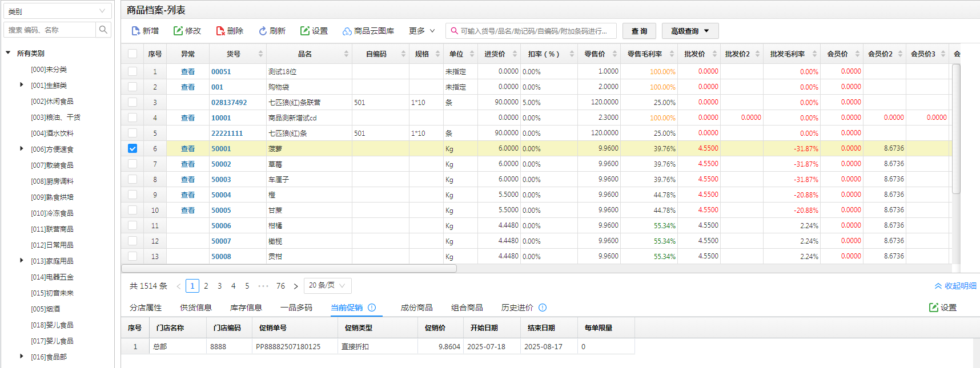
Task: Click the 刷新 (refresh) toolbar icon
Action: [263, 31]
